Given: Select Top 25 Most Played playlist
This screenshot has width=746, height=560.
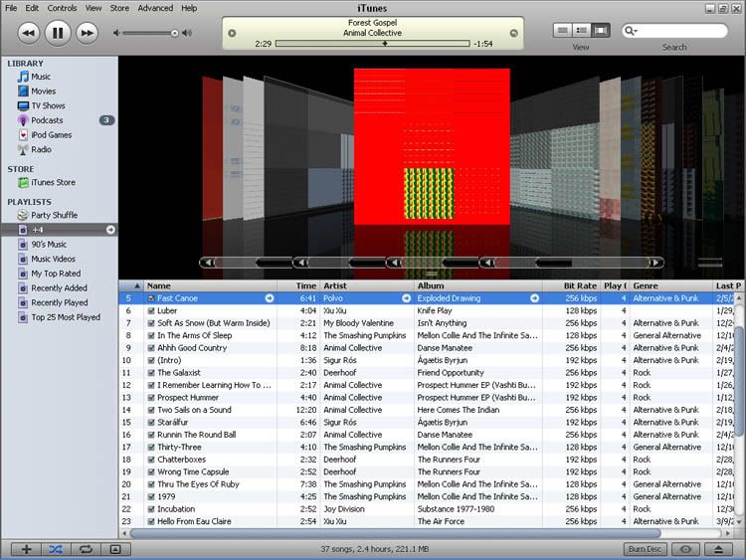Looking at the screenshot, I should coord(66,317).
